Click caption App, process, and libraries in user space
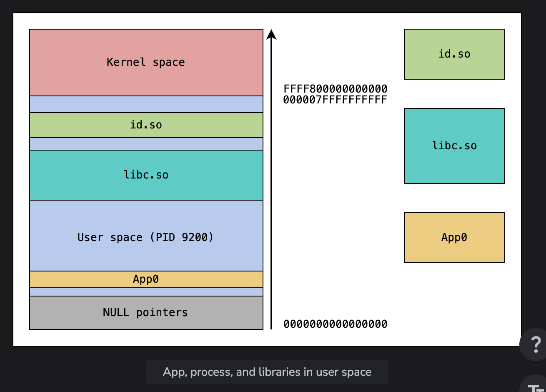Screen dimensions: 546x392 pyautogui.click(x=267, y=372)
